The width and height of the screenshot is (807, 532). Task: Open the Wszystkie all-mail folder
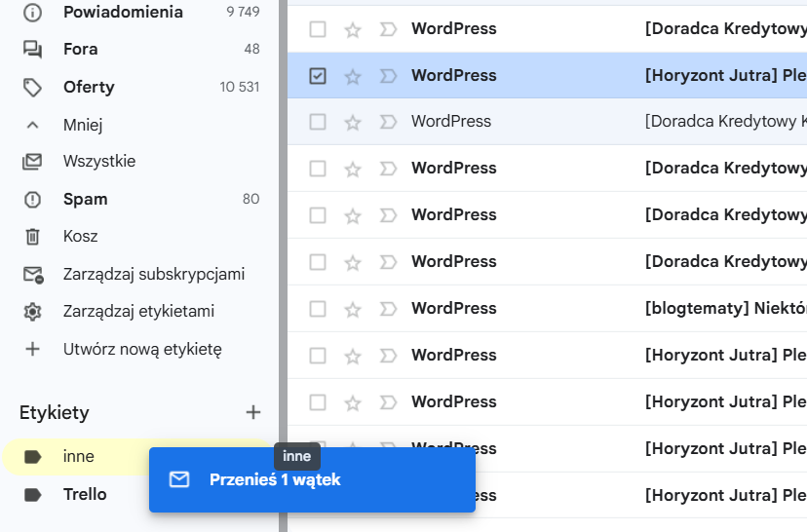99,162
